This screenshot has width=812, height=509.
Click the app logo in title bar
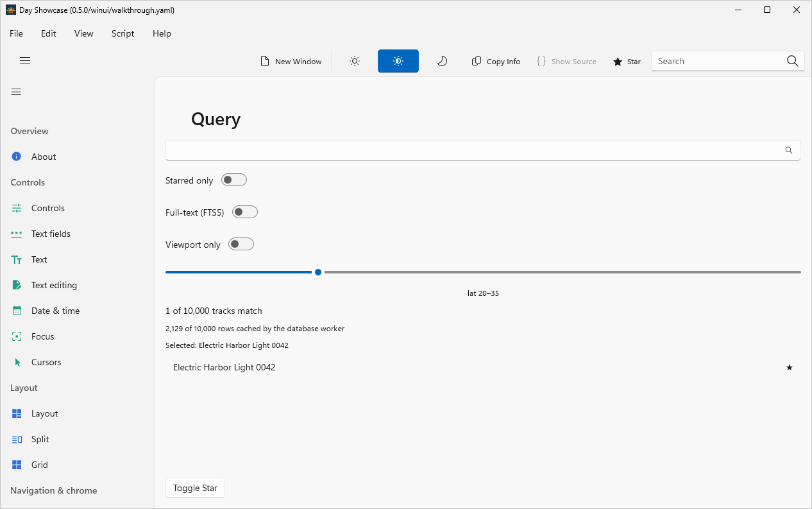coord(11,10)
